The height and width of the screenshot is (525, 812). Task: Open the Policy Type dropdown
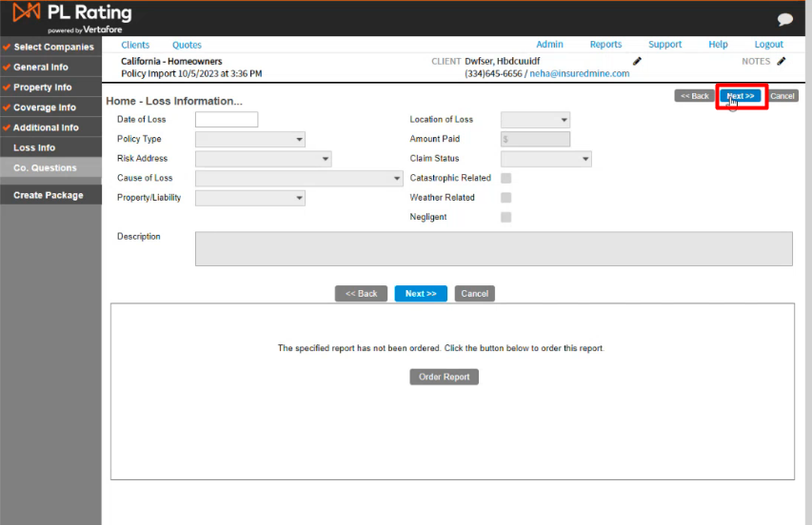point(250,139)
